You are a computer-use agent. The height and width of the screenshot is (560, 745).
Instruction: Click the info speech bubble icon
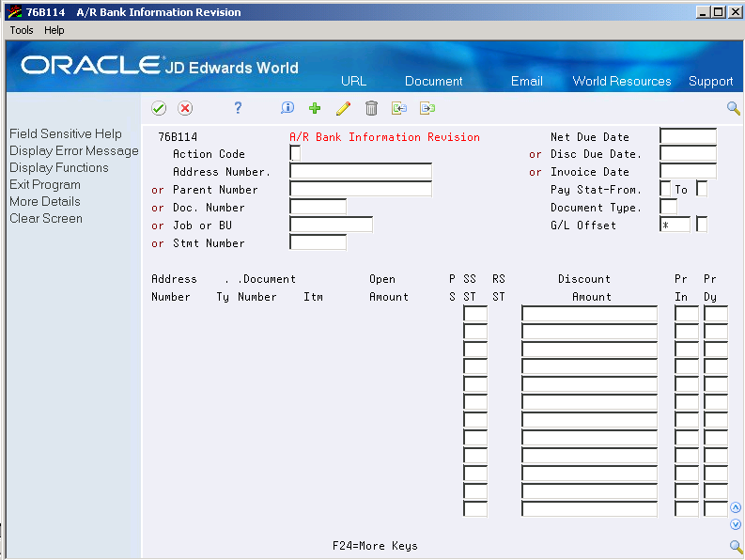point(287,108)
